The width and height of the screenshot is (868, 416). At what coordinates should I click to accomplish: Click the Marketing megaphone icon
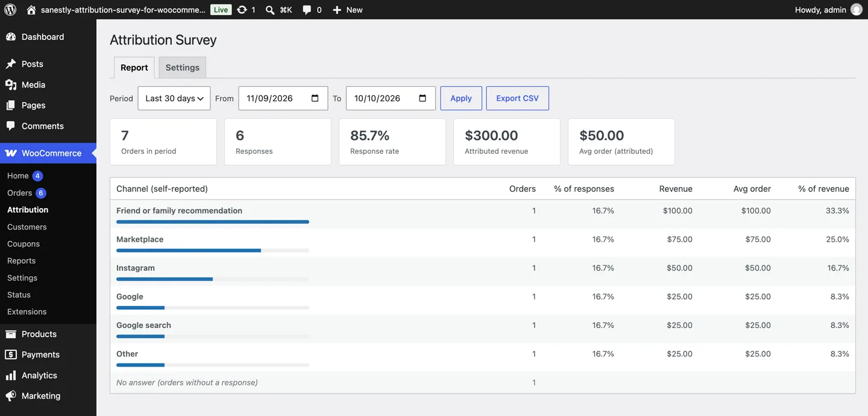pos(11,396)
